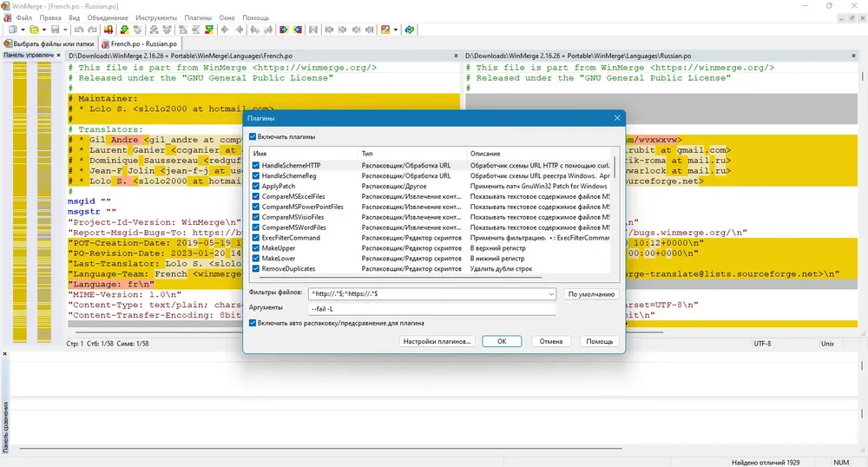Uncheck the Включить плагины checkbox
This screenshot has height=467, width=868.
(x=253, y=136)
